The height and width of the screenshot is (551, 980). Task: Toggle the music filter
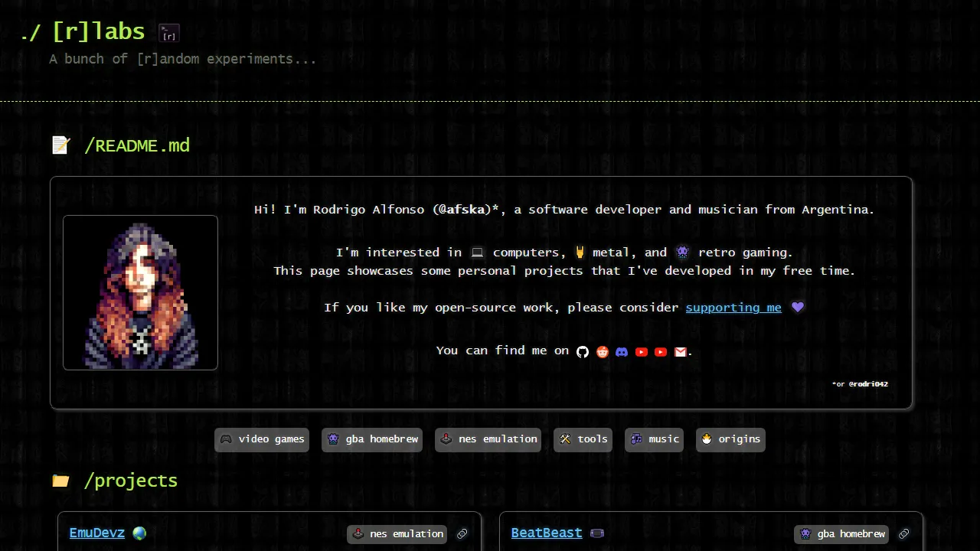tap(654, 439)
